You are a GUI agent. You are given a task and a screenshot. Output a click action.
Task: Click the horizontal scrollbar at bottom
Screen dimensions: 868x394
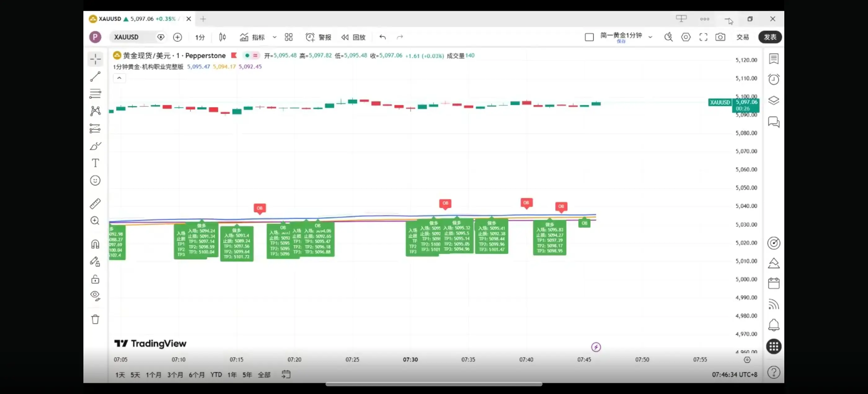point(434,384)
